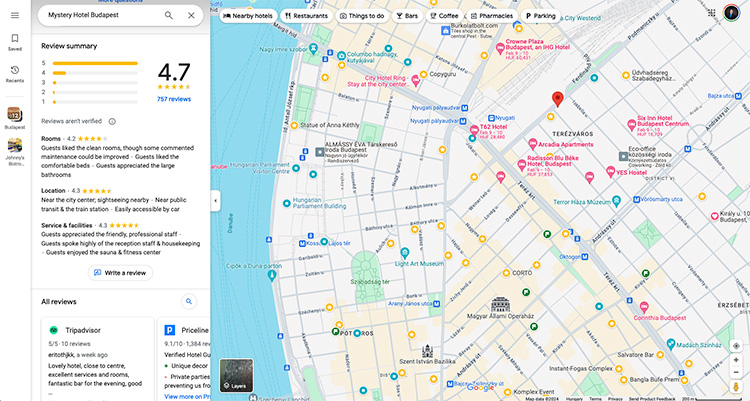Show Coffee places on the map
The height and width of the screenshot is (401, 750).
[x=444, y=16]
